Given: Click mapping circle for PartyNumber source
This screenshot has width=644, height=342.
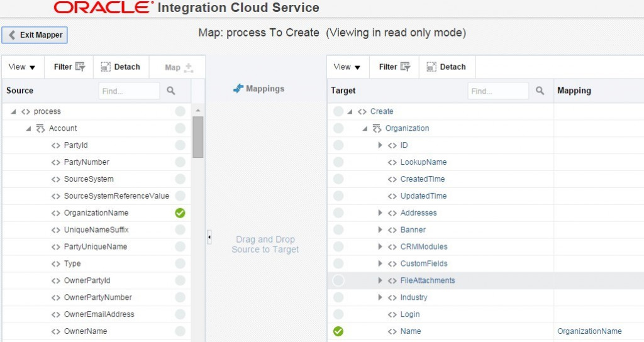Looking at the screenshot, I should 180,162.
